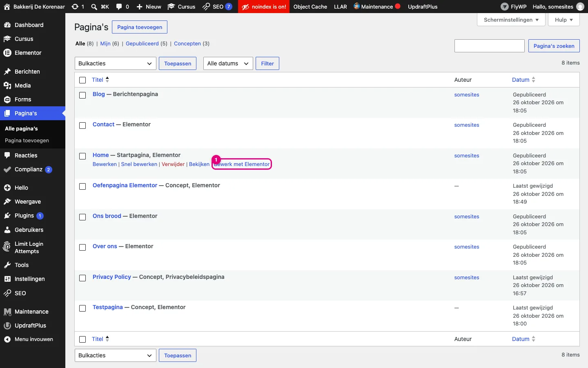Screen dimensions: 588x368
Task: Select the Contact page checkbox
Action: [82, 126]
